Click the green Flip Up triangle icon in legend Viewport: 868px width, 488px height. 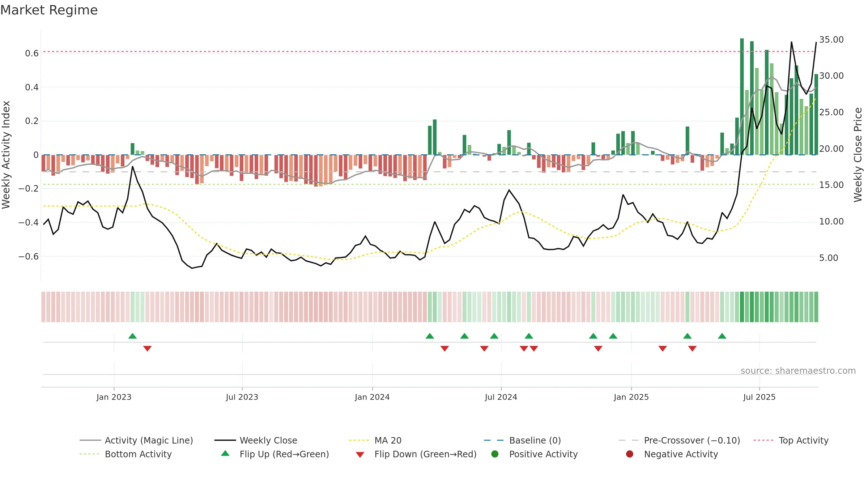(x=225, y=453)
